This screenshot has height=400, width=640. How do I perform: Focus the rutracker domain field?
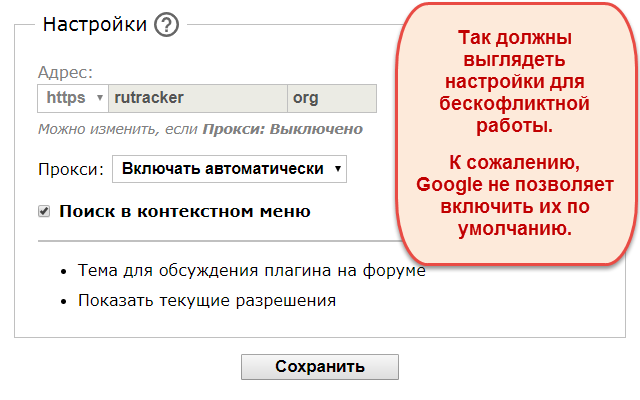(198, 98)
